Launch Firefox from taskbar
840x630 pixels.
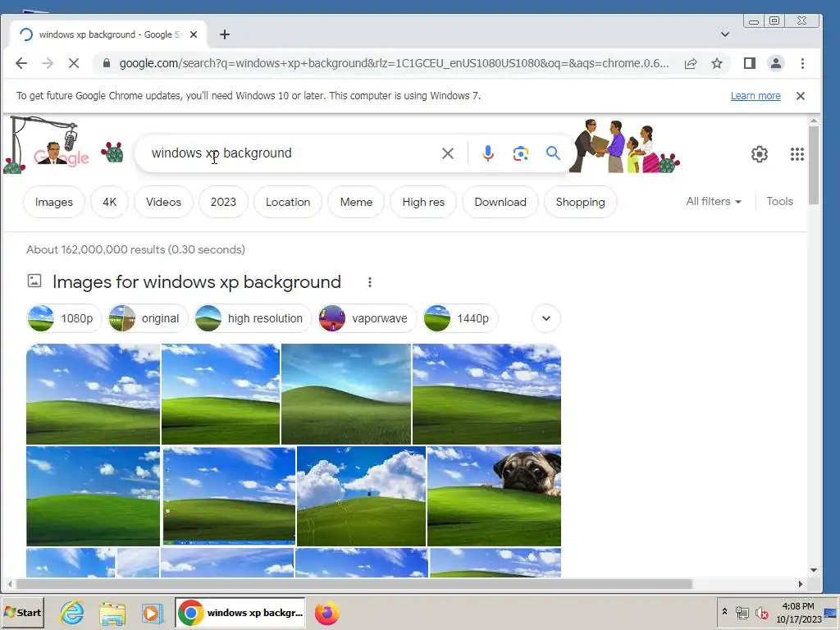326,613
